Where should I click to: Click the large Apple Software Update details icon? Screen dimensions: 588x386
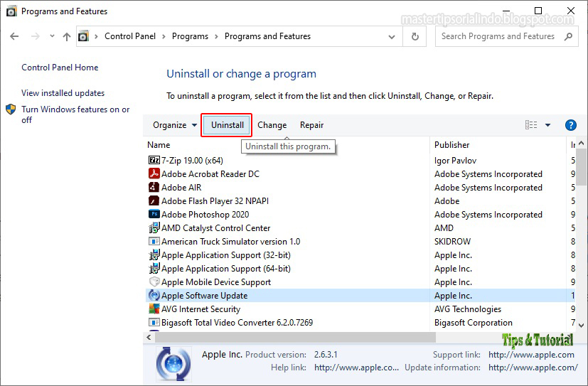(x=173, y=363)
